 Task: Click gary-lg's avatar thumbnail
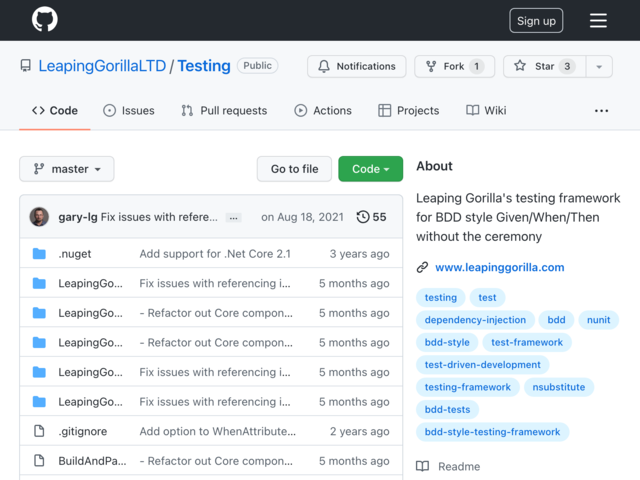point(39,217)
